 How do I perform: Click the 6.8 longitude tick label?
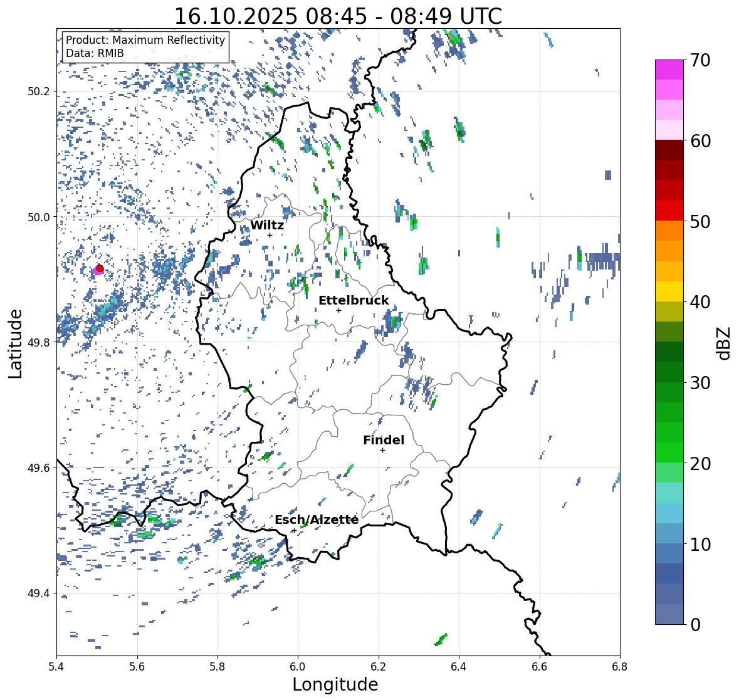pyautogui.click(x=620, y=667)
